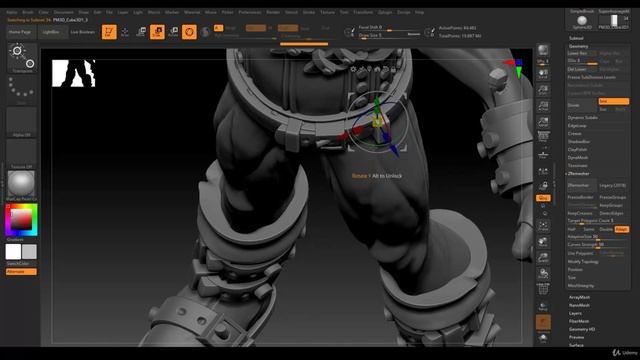Select the PM3D_Cube3D tool thumbnail
The height and width of the screenshot is (360, 640).
[613, 21]
